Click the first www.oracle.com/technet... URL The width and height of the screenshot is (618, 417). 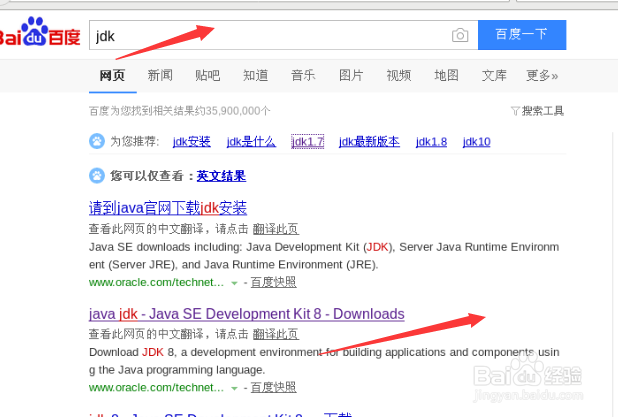tap(156, 282)
